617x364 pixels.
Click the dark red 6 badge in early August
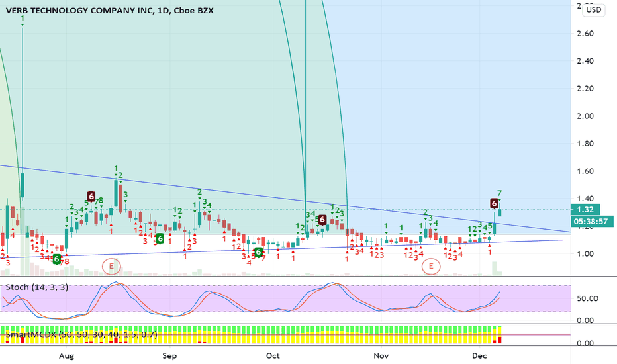tap(91, 197)
